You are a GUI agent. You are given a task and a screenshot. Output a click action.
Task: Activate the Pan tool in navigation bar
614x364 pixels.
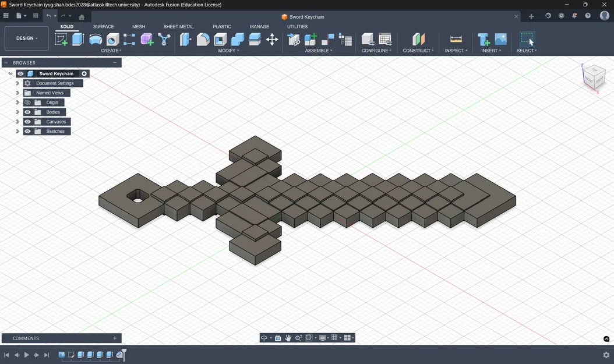coord(288,338)
